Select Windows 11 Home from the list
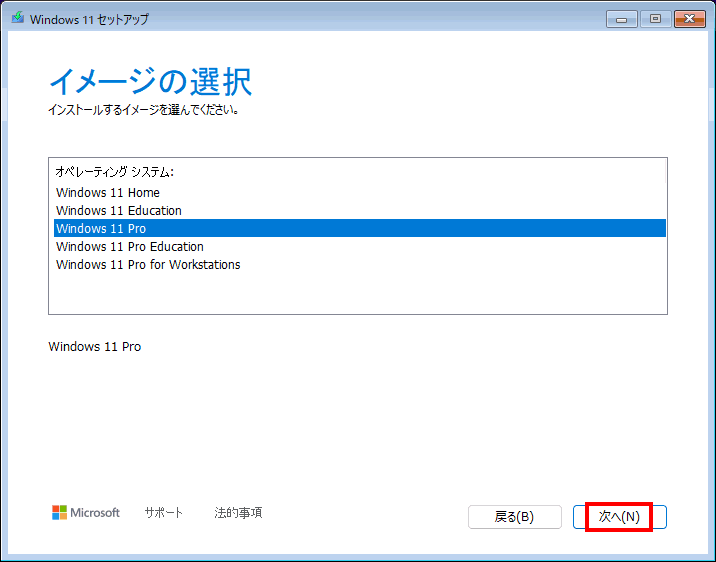 (360, 193)
